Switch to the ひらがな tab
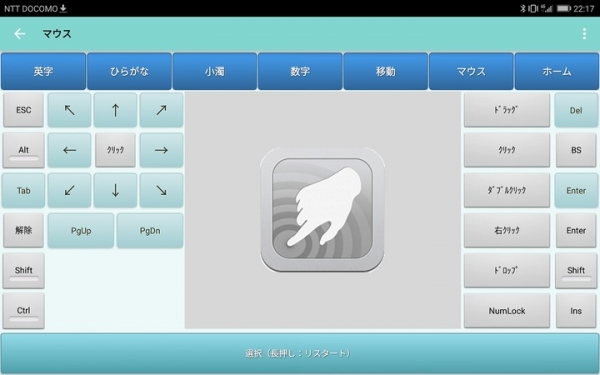 (129, 71)
